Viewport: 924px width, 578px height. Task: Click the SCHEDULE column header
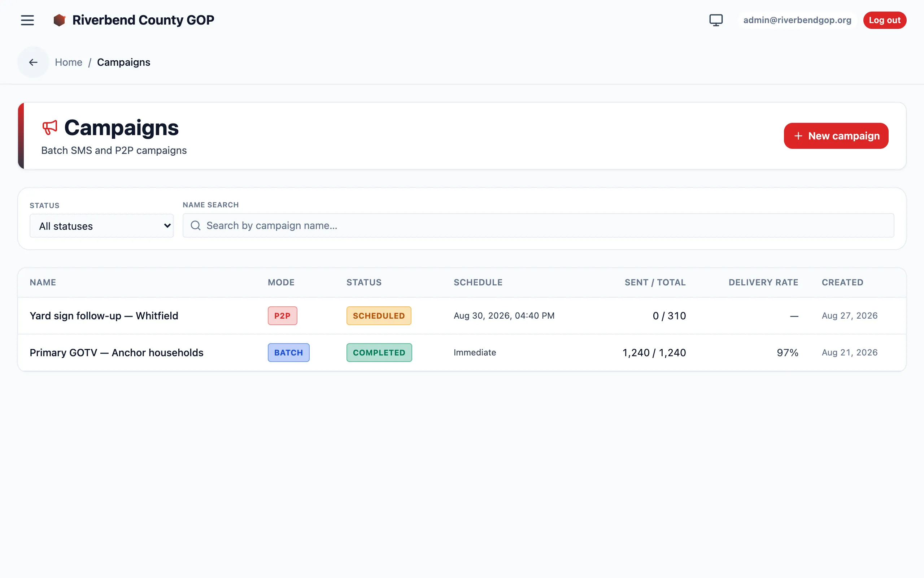(x=478, y=282)
